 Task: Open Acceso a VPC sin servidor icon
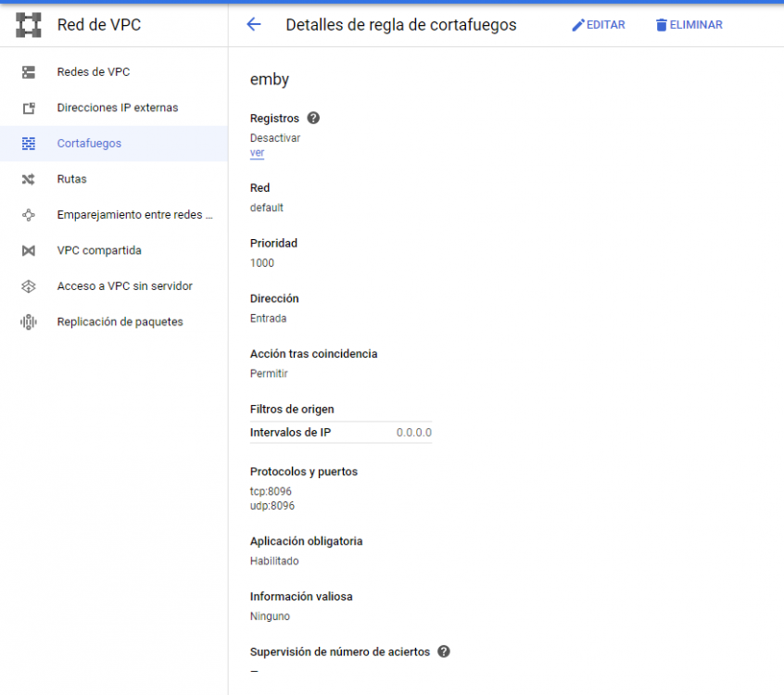point(31,286)
